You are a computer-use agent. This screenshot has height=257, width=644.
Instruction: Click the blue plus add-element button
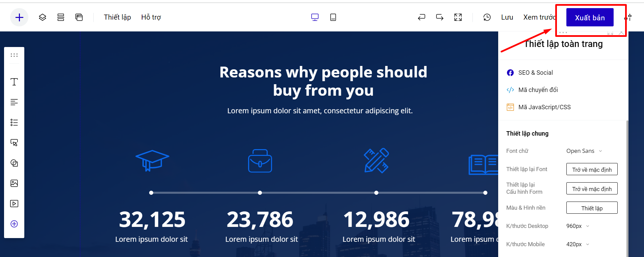coord(19,17)
